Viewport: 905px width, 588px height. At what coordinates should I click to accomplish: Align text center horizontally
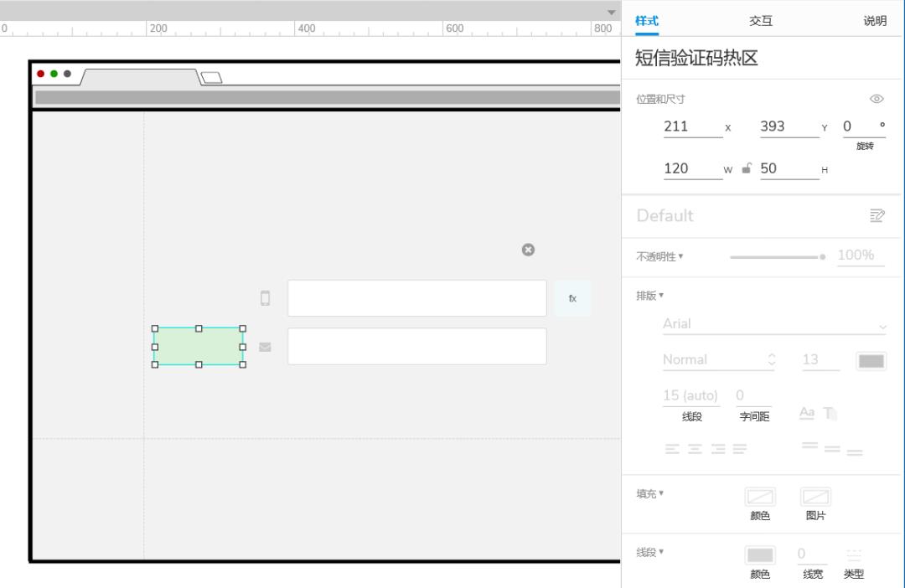695,448
